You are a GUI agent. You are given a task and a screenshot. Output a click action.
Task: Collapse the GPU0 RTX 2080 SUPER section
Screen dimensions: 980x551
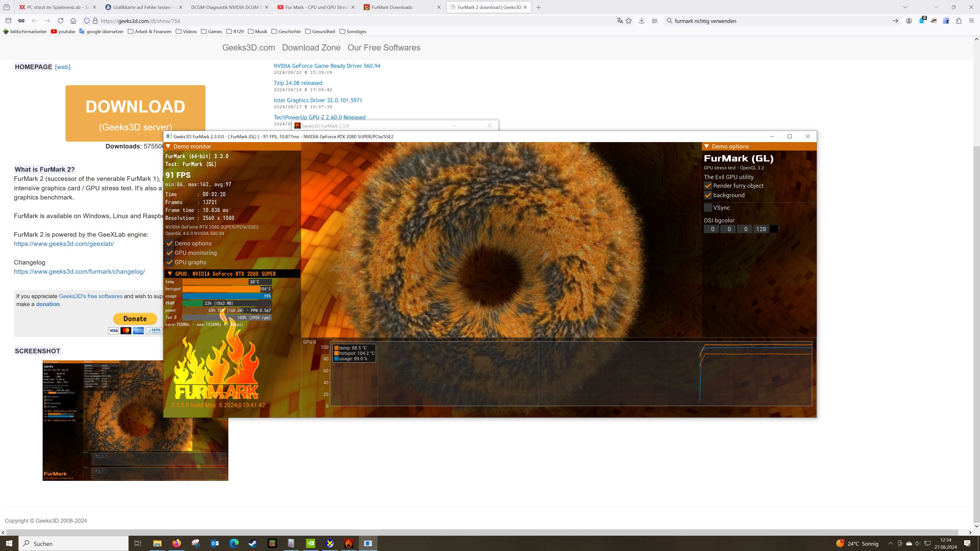point(170,274)
